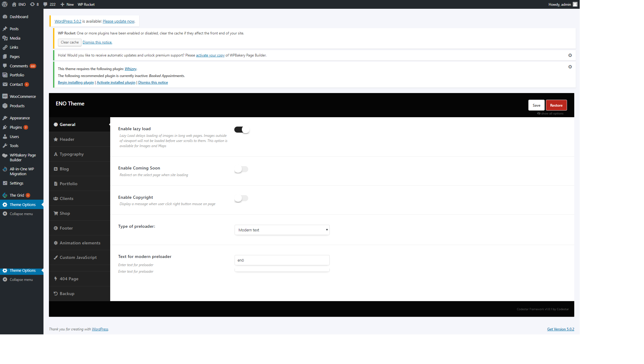The height and width of the screenshot is (364, 644).
Task: Click the Links chain icon
Action: (5, 47)
